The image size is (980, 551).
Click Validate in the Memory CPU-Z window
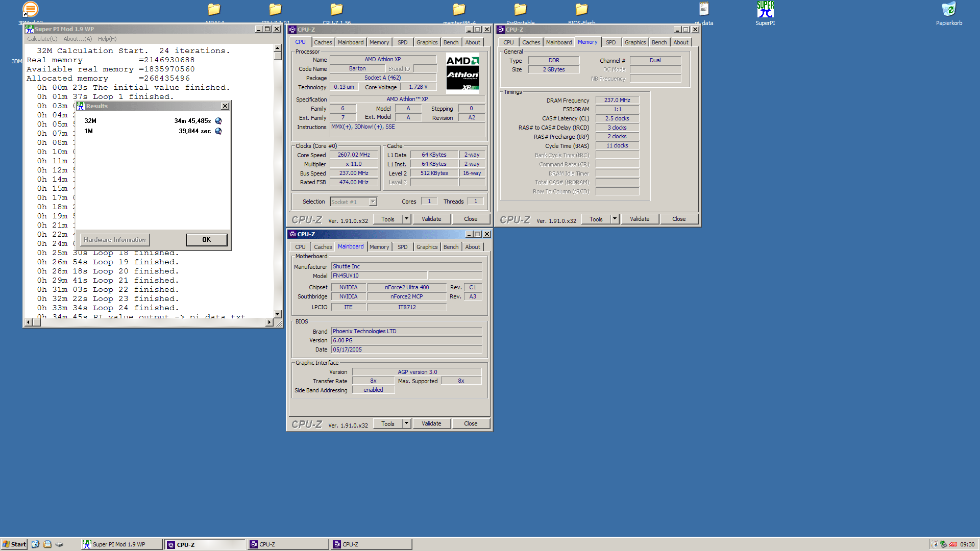click(640, 219)
